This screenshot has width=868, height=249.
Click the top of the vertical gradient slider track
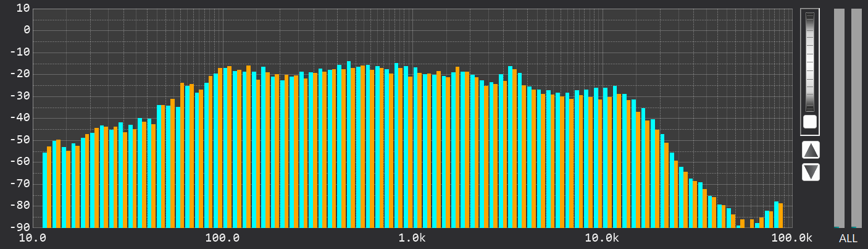(810, 15)
